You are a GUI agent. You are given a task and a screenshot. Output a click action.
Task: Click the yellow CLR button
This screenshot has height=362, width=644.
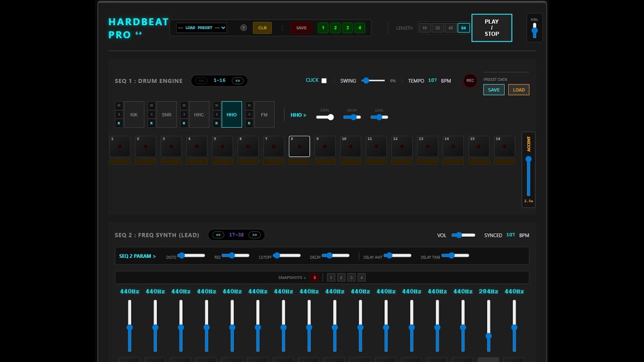click(x=262, y=28)
